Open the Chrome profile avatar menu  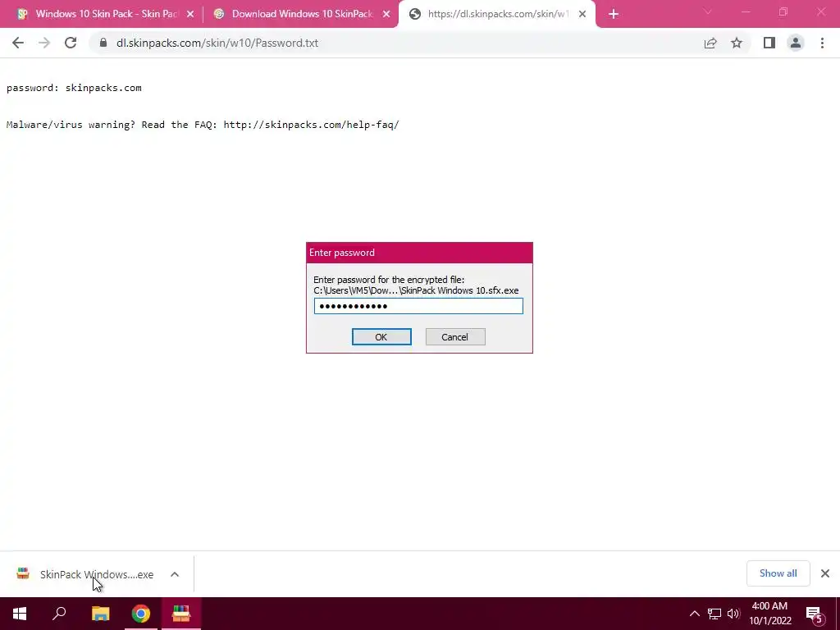(x=796, y=43)
